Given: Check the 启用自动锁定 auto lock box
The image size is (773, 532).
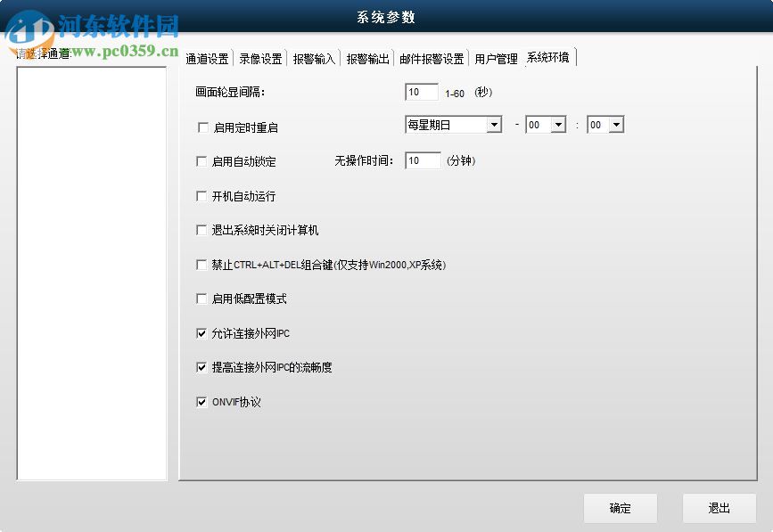Looking at the screenshot, I should pyautogui.click(x=202, y=161).
